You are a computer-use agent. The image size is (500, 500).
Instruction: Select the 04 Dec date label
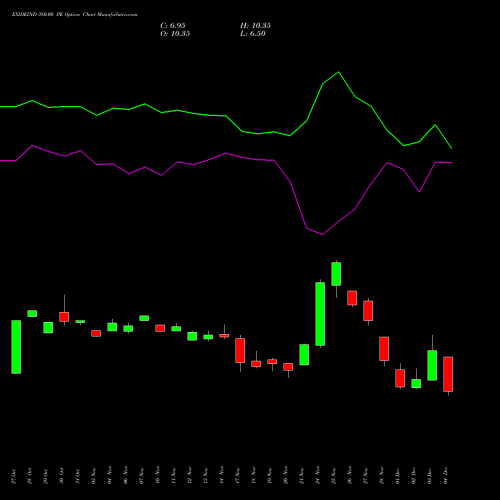[x=445, y=476]
